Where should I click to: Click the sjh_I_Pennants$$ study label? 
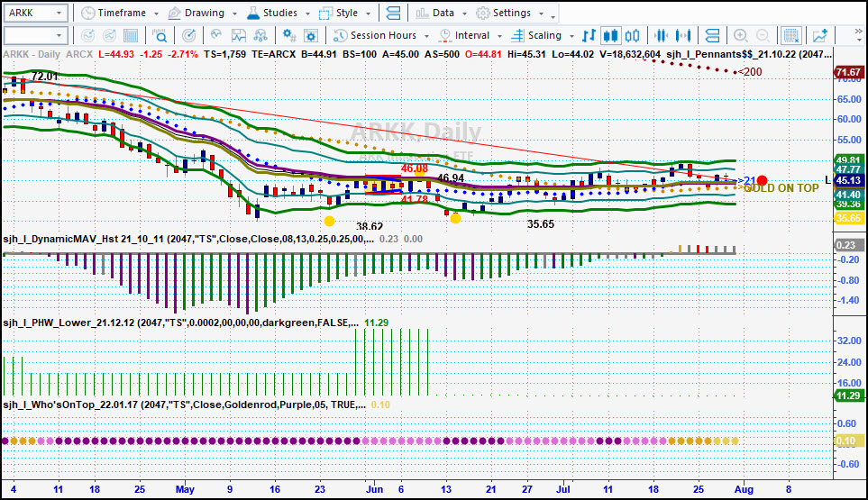[x=749, y=54]
